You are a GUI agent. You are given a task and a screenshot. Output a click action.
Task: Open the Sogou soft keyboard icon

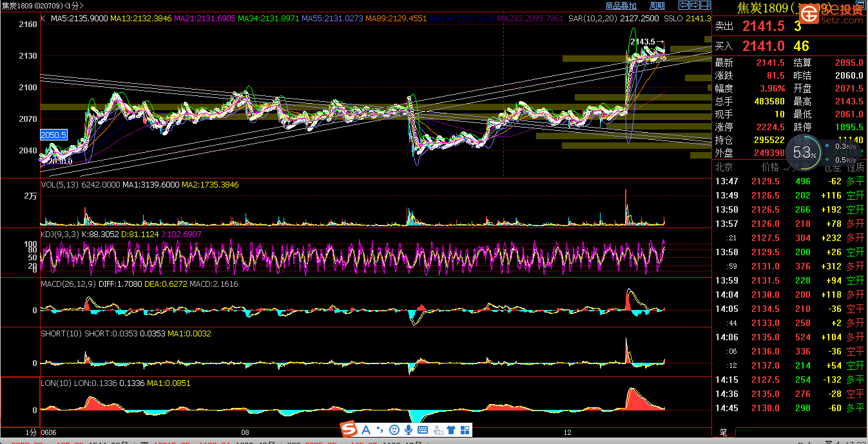click(x=423, y=430)
